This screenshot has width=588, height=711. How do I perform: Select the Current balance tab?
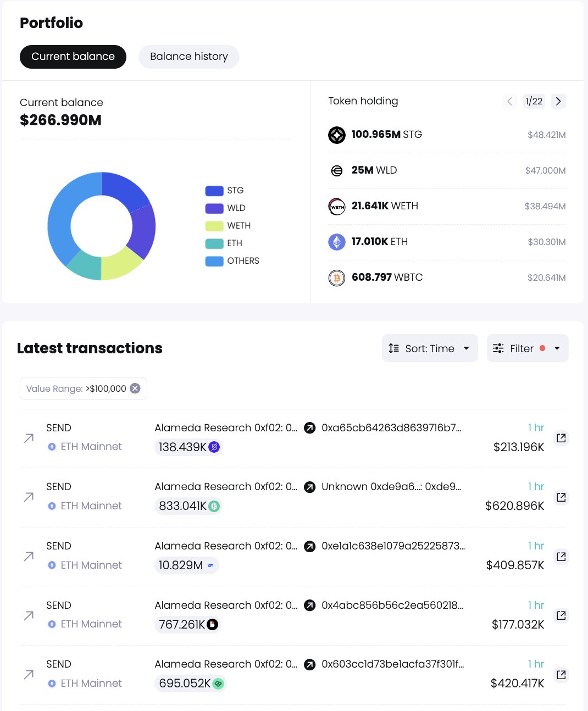(73, 57)
